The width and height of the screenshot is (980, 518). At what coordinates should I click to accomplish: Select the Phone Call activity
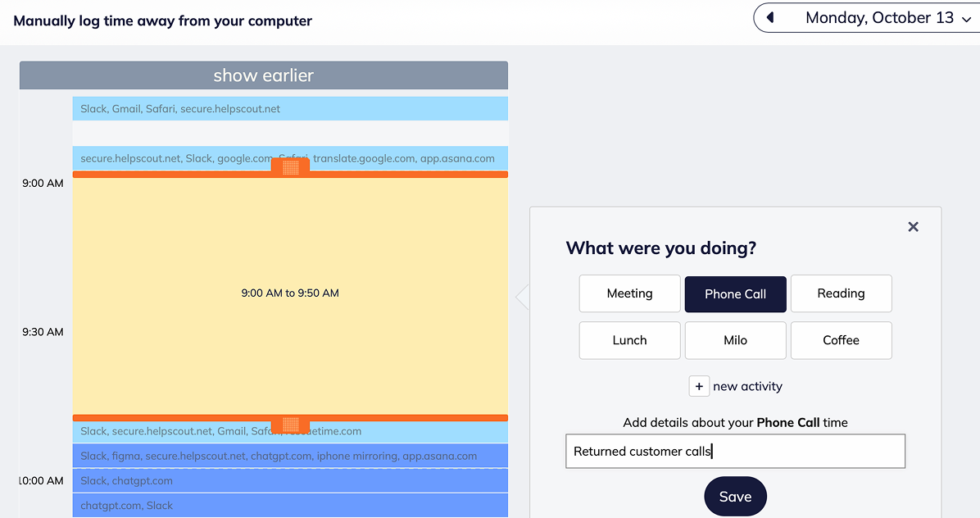pyautogui.click(x=735, y=293)
